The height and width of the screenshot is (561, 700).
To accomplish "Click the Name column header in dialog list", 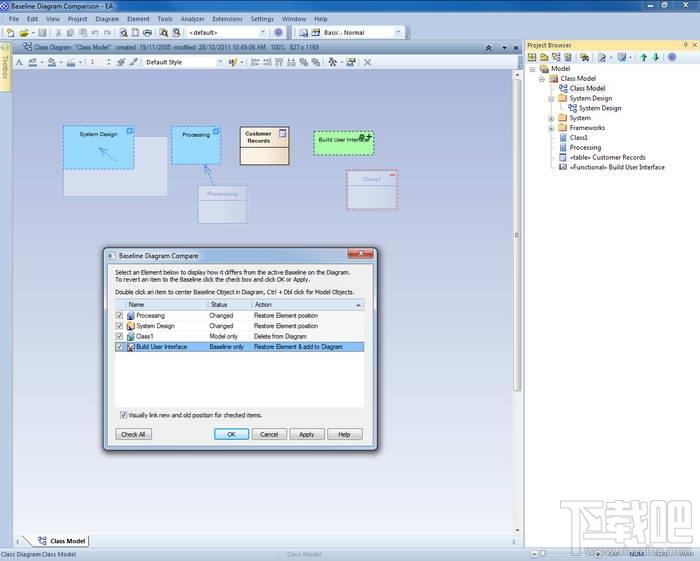I will point(167,304).
